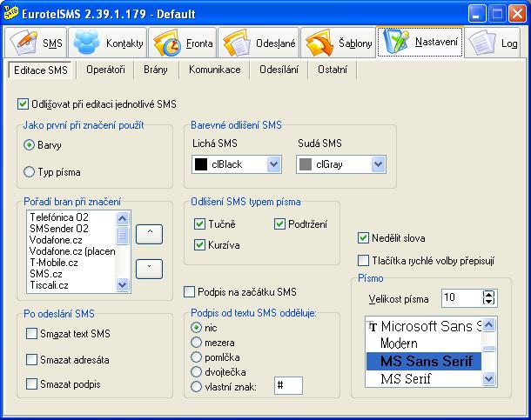This screenshot has width=531, height=420.
Task: Open the Fronta queue icon
Action: point(165,43)
